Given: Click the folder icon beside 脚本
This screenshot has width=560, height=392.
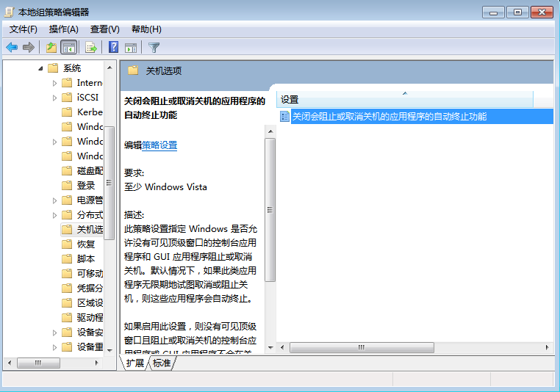Looking at the screenshot, I should (x=67, y=258).
